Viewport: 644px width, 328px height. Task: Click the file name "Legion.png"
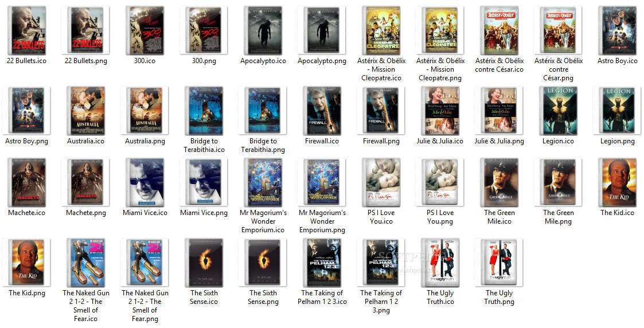(618, 141)
